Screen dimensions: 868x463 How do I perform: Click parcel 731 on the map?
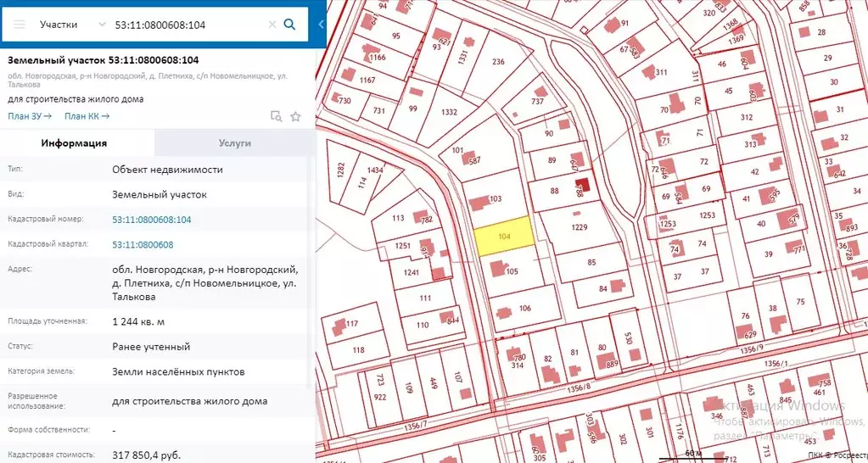pyautogui.click(x=378, y=110)
